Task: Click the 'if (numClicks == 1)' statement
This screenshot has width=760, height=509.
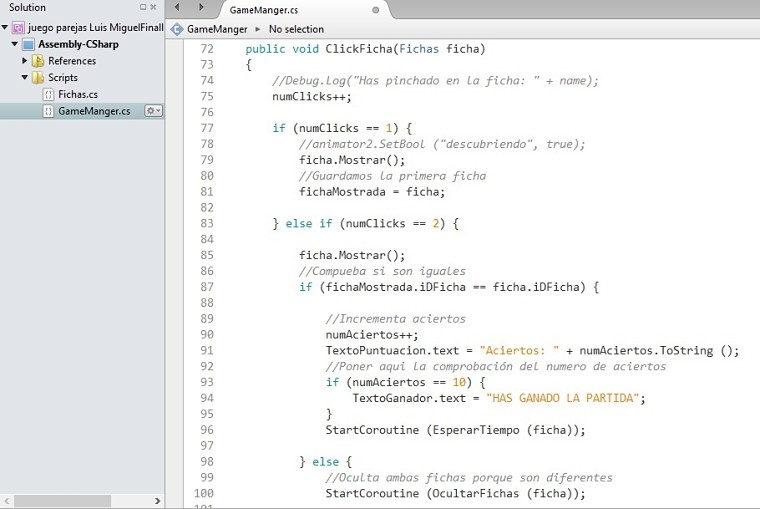Action: pyautogui.click(x=342, y=128)
